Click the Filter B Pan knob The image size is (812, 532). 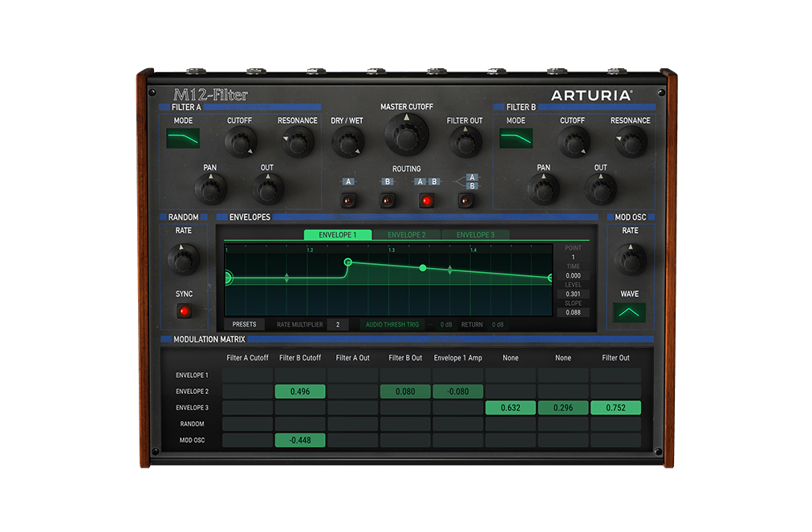click(543, 189)
